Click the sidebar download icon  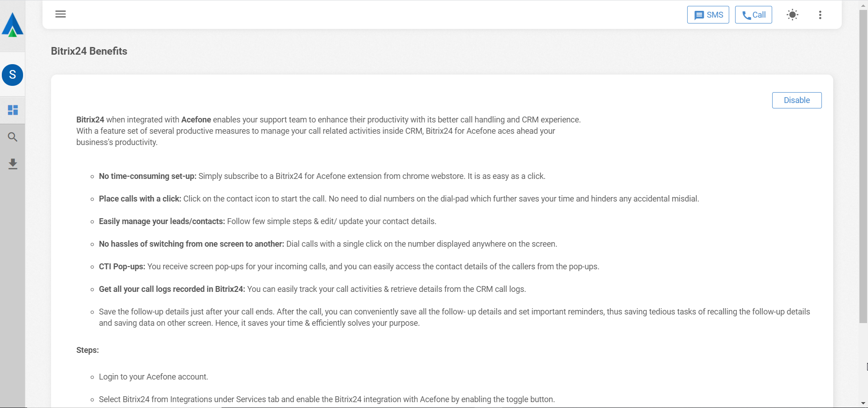pyautogui.click(x=13, y=164)
